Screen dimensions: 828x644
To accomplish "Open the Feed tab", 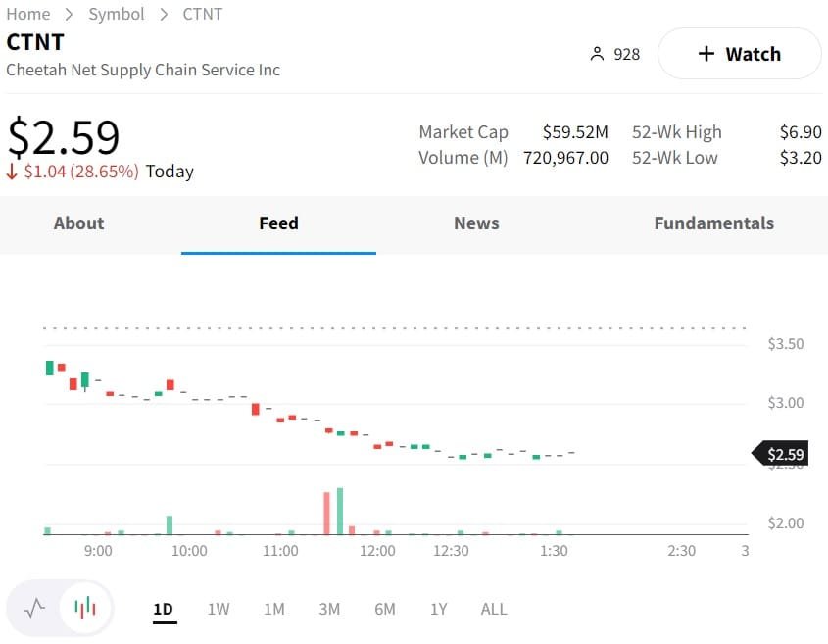I will click(278, 223).
